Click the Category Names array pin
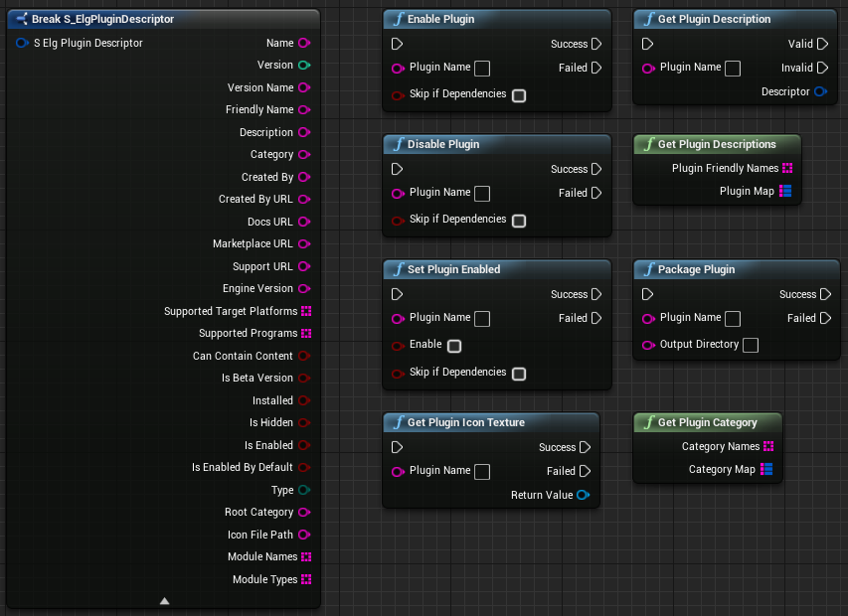 click(x=768, y=447)
